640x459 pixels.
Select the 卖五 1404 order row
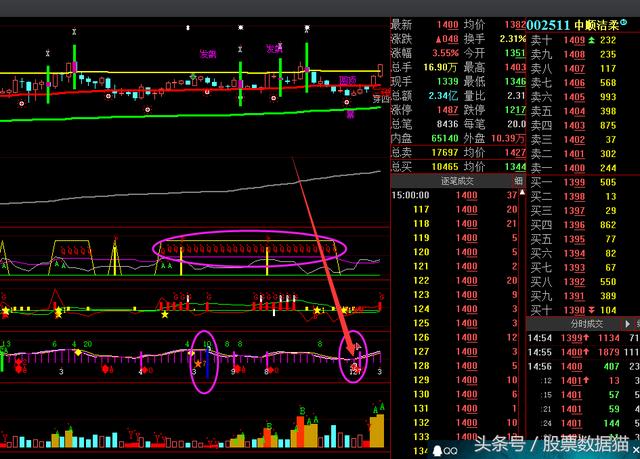(x=573, y=111)
